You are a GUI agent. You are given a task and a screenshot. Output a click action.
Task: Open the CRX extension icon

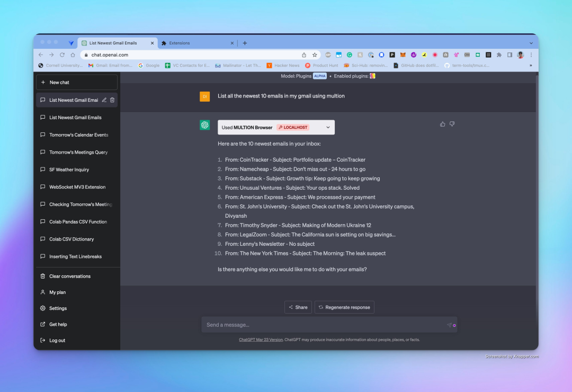[467, 55]
